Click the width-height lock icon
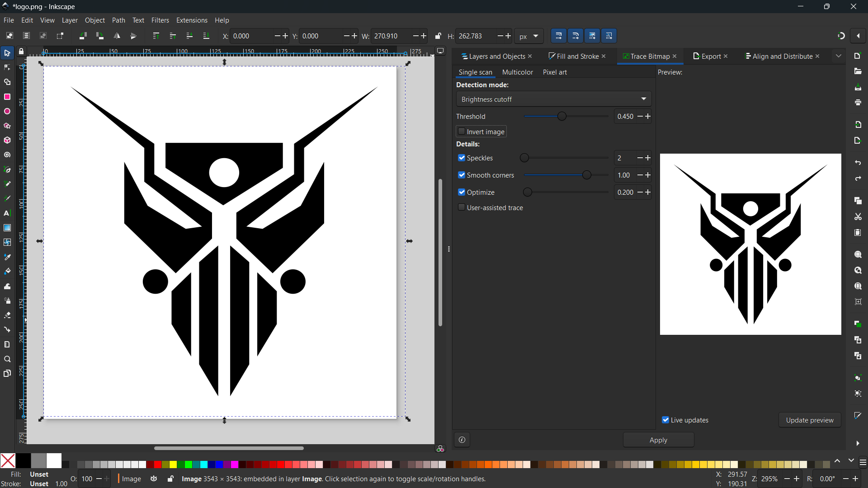The height and width of the screenshot is (488, 868). click(438, 36)
